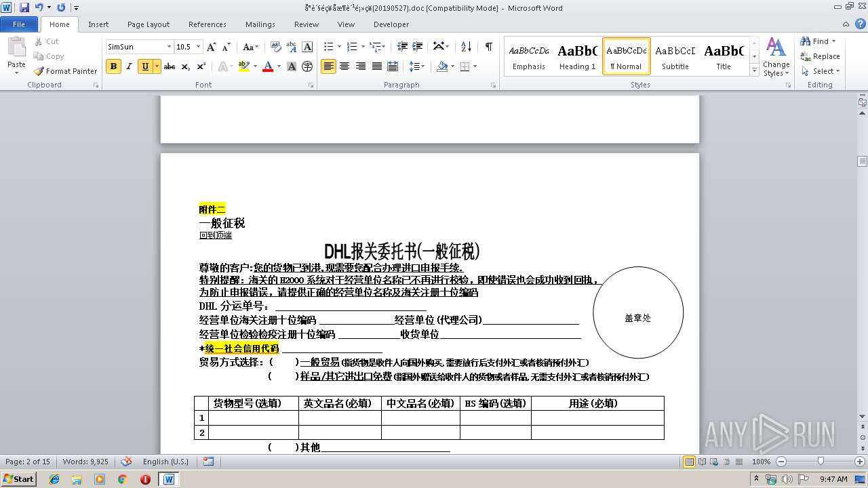Apply text highlight color
868x488 pixels.
tap(243, 66)
